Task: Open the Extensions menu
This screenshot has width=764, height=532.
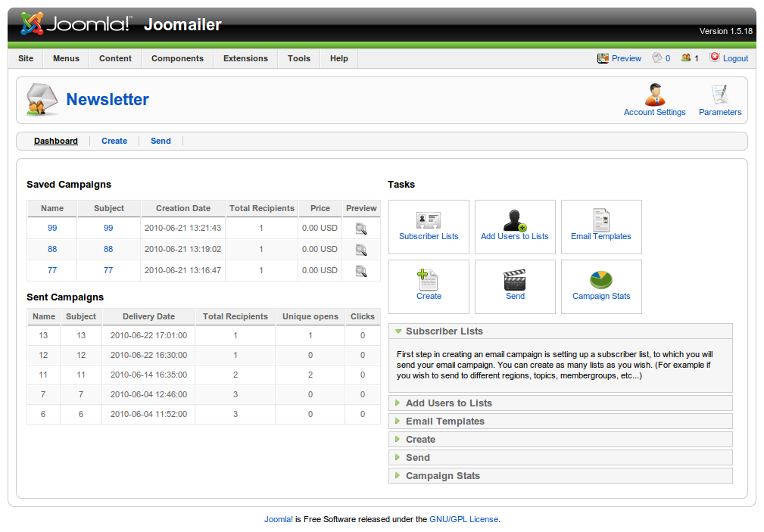Action: pyautogui.click(x=245, y=58)
